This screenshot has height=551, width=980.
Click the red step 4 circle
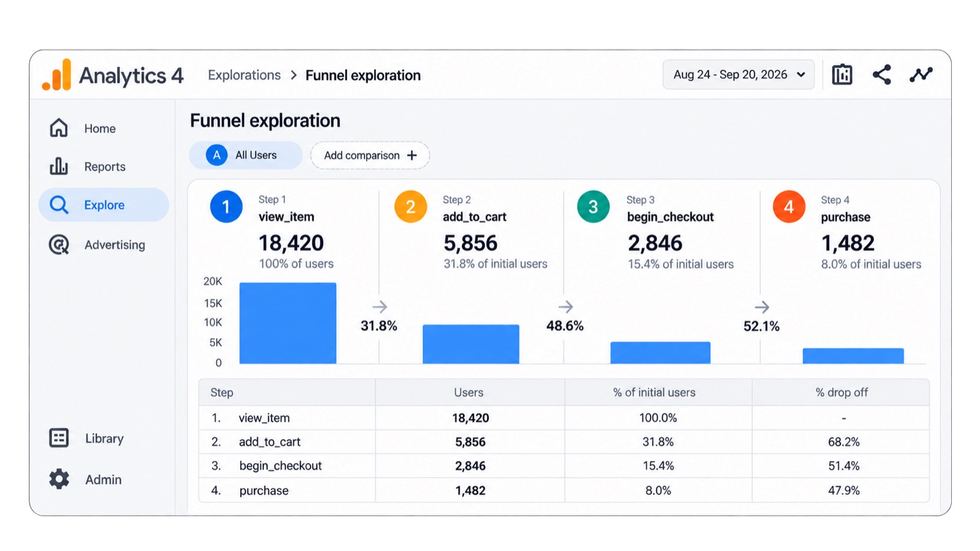pyautogui.click(x=789, y=207)
